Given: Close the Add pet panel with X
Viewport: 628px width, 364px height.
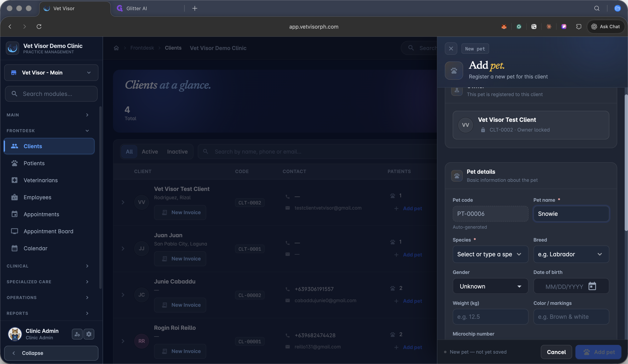Looking at the screenshot, I should (451, 49).
